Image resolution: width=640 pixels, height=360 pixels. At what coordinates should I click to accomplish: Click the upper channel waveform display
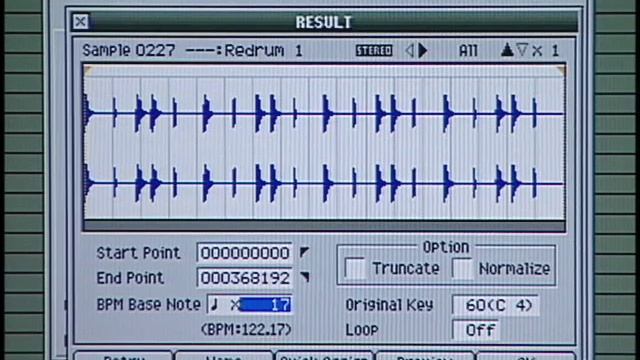324,113
